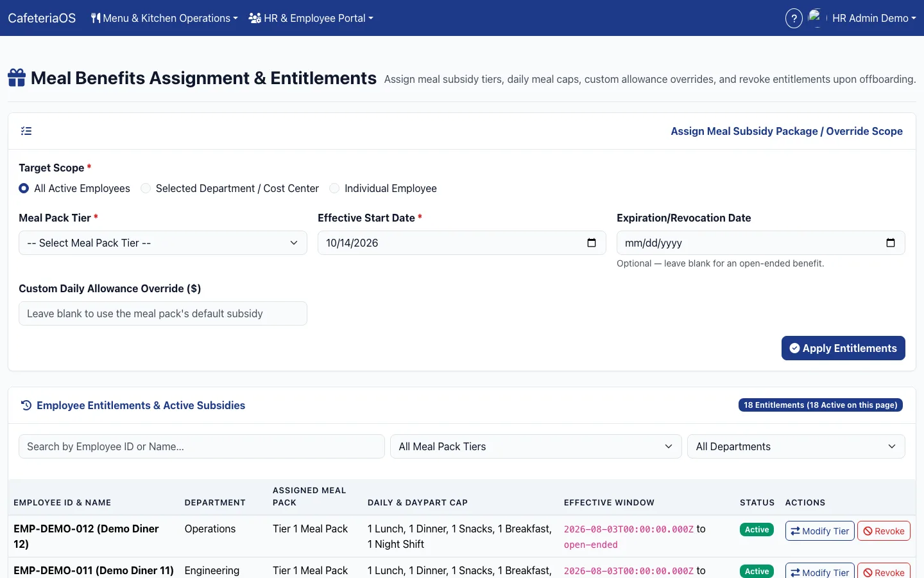Click the Assign Meal Subsidy Package / Override Scope heading
The width and height of the screenshot is (924, 578).
coord(787,131)
